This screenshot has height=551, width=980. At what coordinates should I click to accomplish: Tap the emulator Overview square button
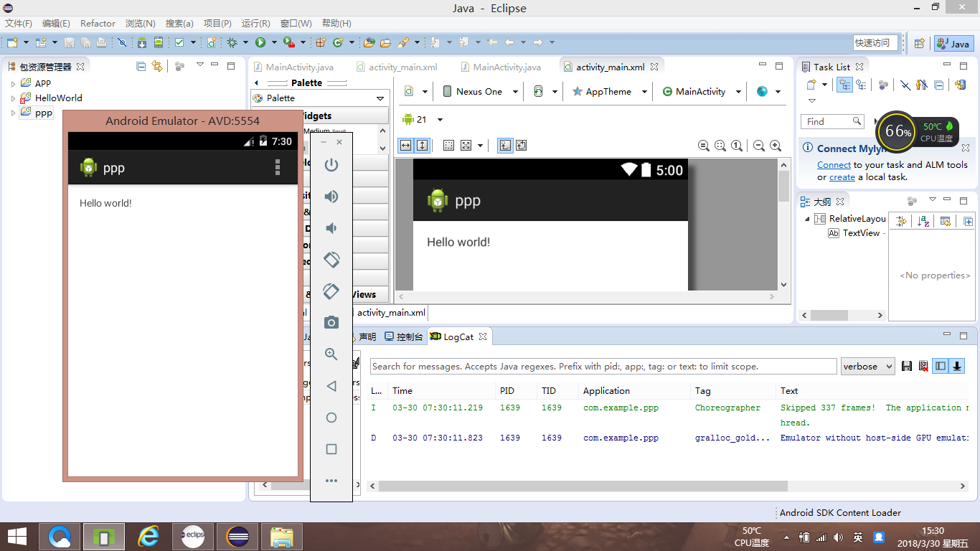pyautogui.click(x=331, y=449)
